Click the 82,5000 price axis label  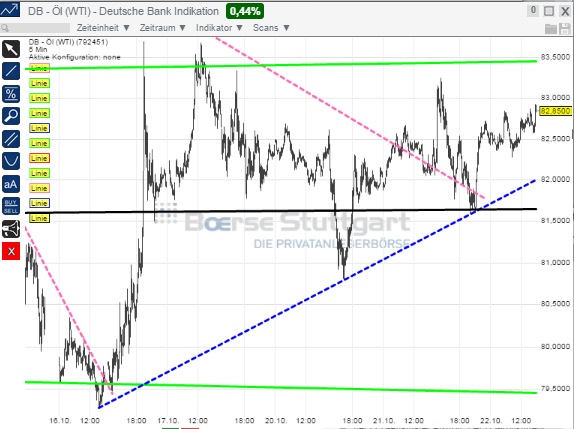555,139
